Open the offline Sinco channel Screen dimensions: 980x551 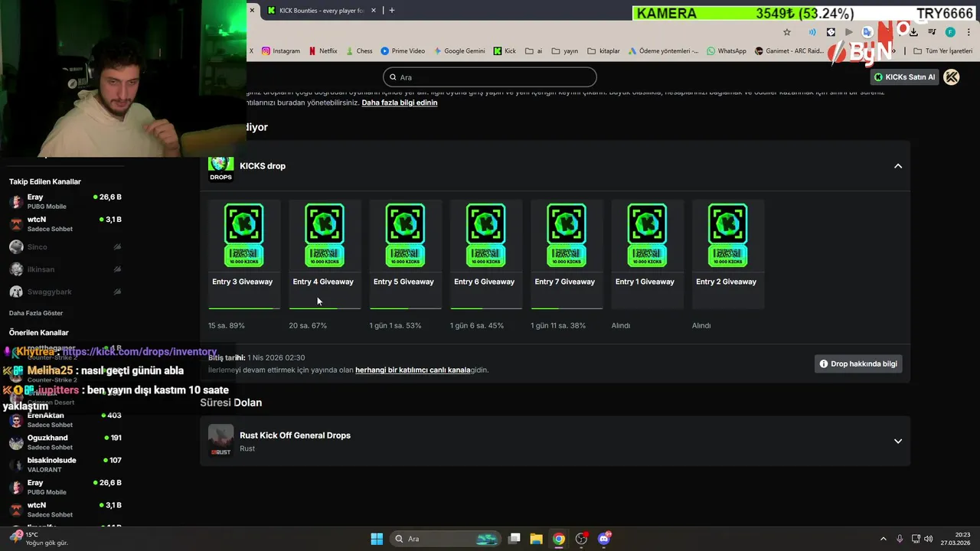tap(65, 246)
